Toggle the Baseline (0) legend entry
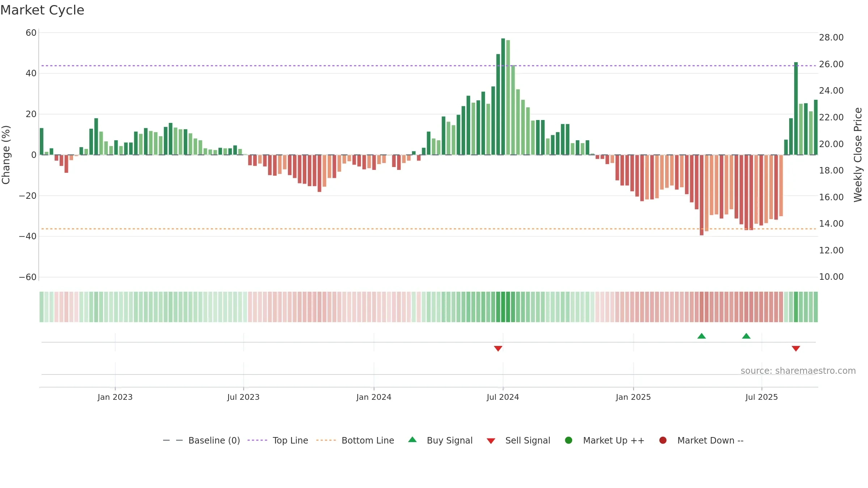Screen dimensions: 868x488 [201, 440]
